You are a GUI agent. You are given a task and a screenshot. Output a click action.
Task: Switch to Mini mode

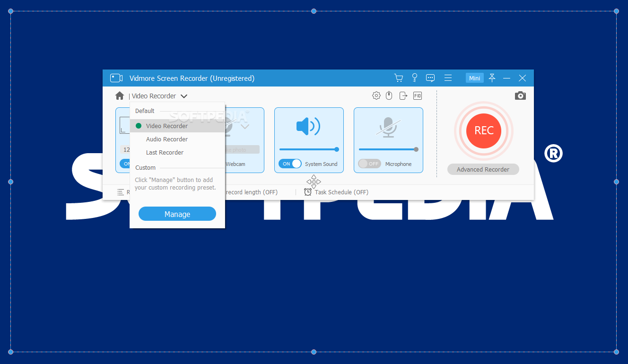(474, 78)
